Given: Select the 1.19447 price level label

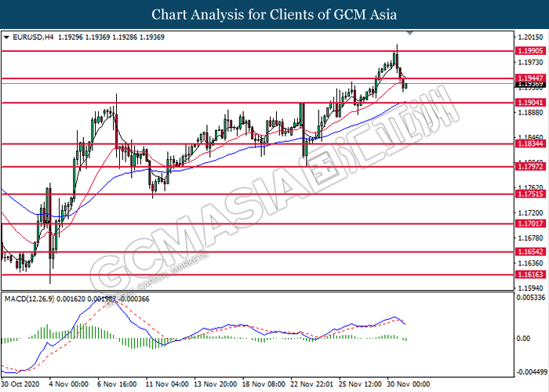Looking at the screenshot, I should [531, 78].
